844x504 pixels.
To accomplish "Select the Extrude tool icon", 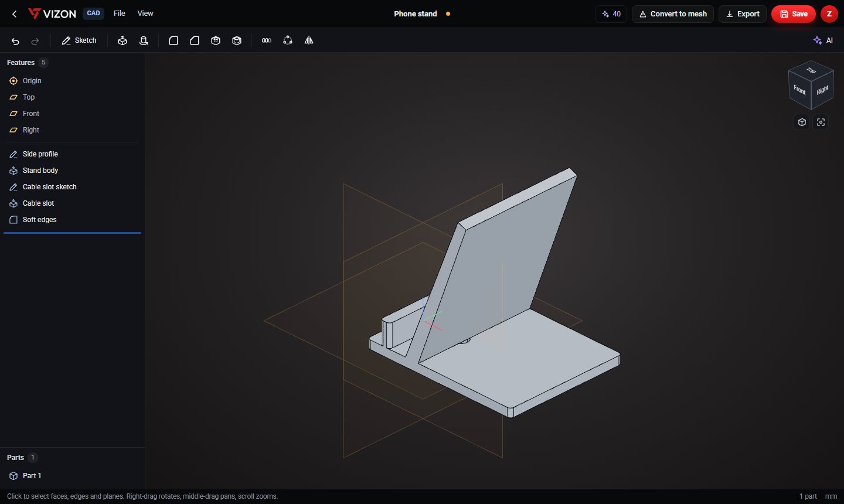I will pos(122,40).
